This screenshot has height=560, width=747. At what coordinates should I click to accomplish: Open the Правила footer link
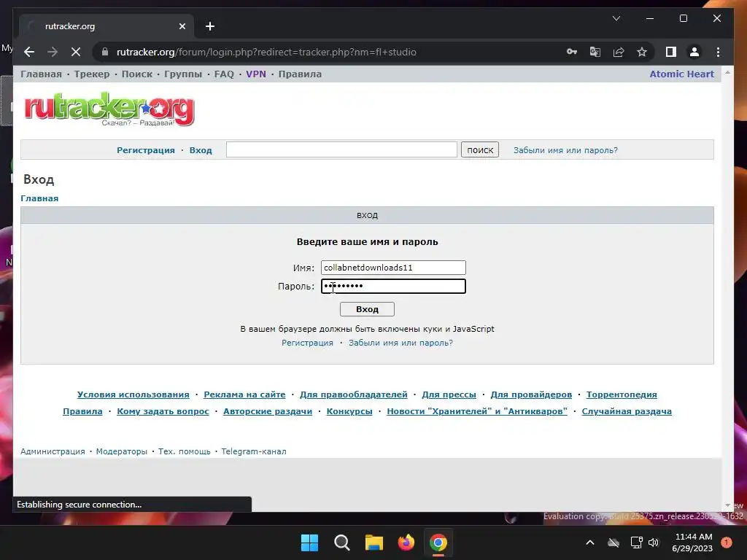tap(82, 411)
